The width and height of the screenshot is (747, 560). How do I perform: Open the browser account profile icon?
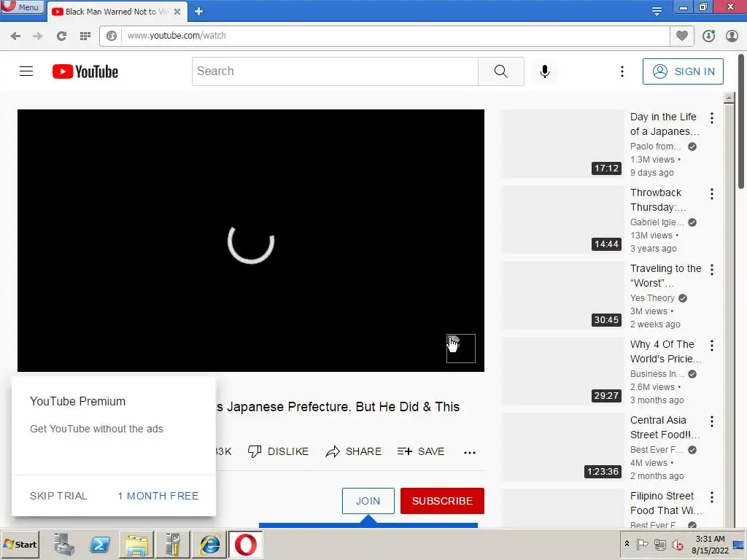732,36
